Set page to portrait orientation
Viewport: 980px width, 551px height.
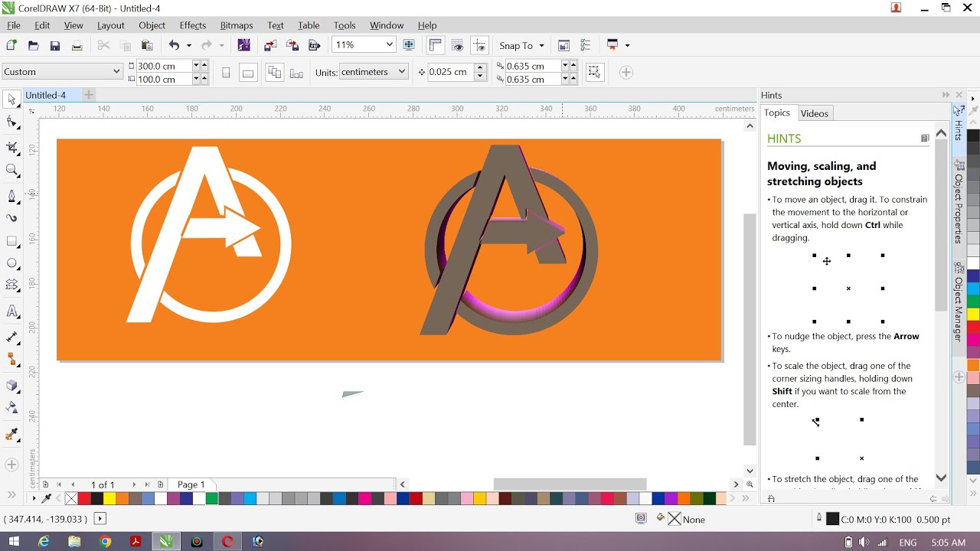[x=226, y=73]
